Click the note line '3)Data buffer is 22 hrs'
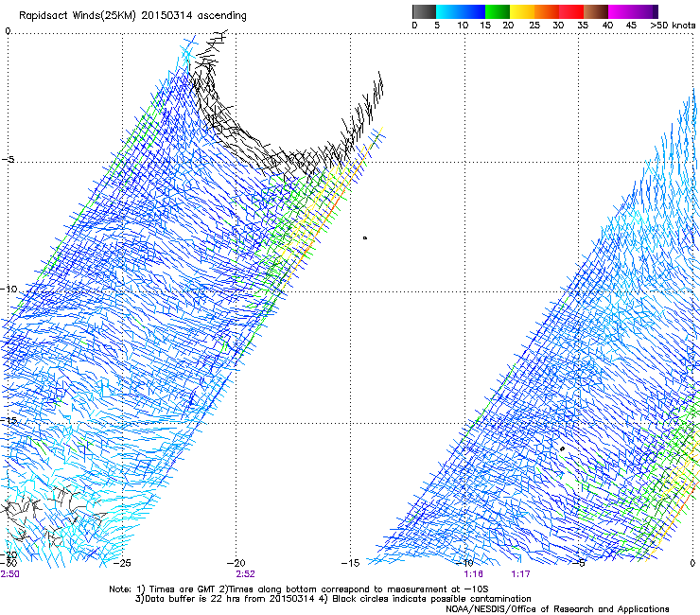 333,599
